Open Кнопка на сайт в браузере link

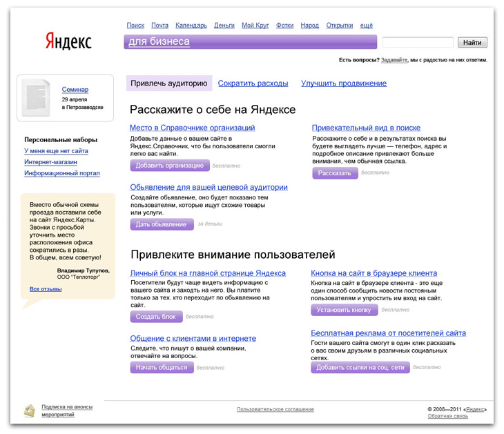coord(374,273)
